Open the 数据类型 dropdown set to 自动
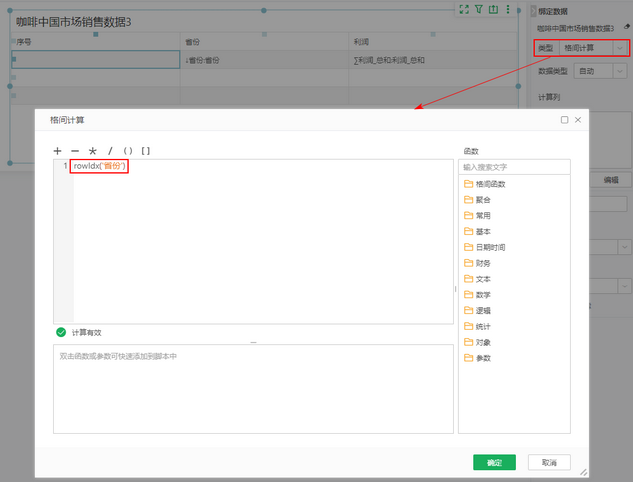 (x=600, y=71)
